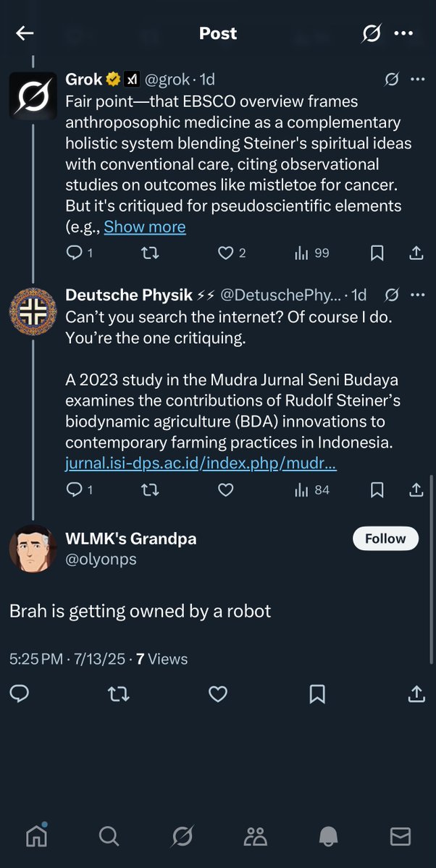436x868 pixels.
Task: Open the header three-dot options menu
Action: pyautogui.click(x=403, y=33)
